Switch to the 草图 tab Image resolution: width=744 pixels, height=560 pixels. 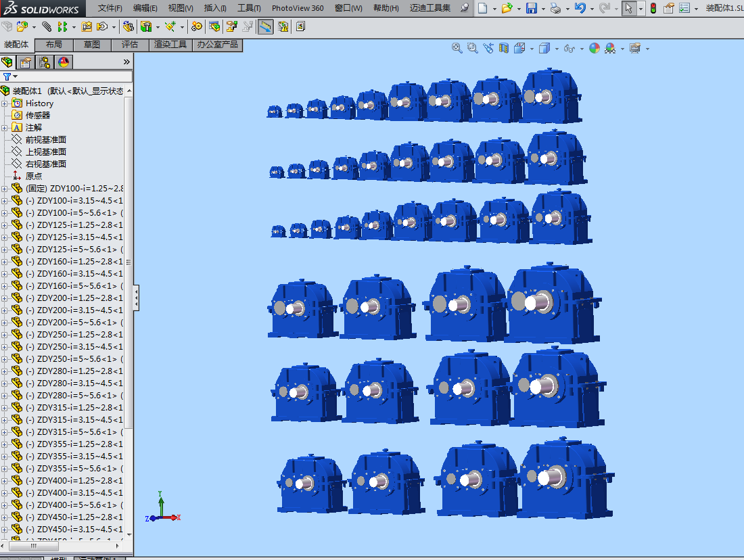92,45
